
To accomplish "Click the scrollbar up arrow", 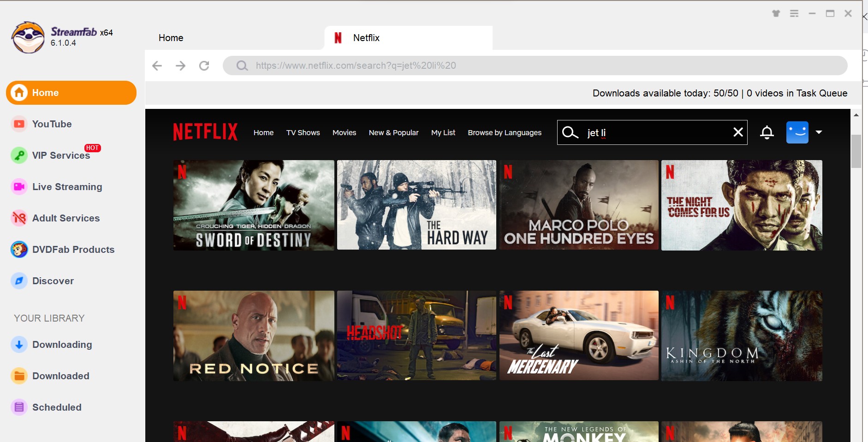I will click(856, 115).
